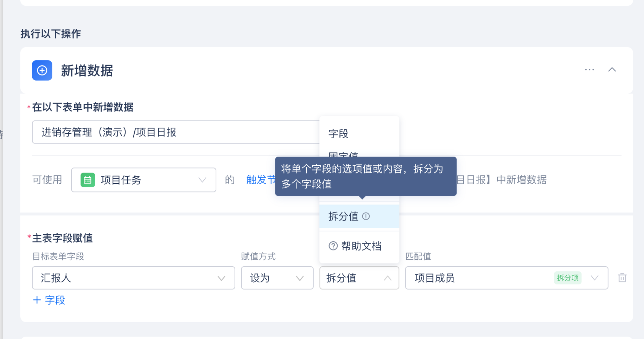Open the 项目任务 dropdown

pyautogui.click(x=144, y=180)
